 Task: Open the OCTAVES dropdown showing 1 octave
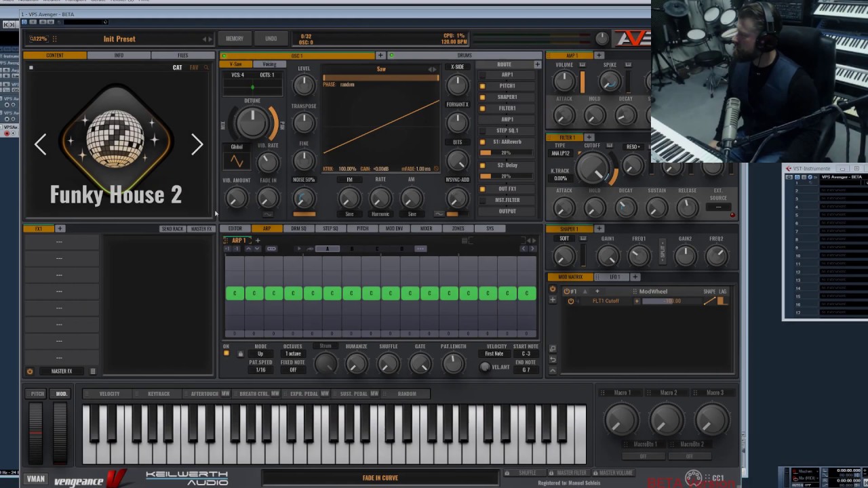pos(293,354)
